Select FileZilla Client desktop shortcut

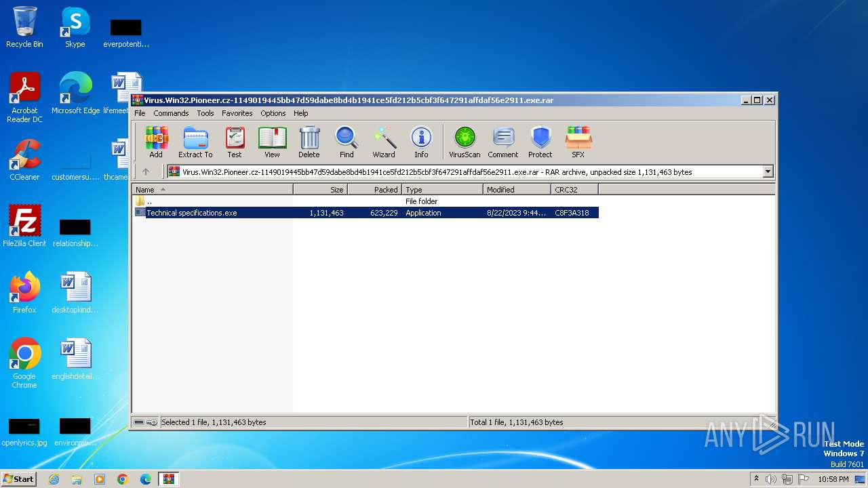point(24,226)
